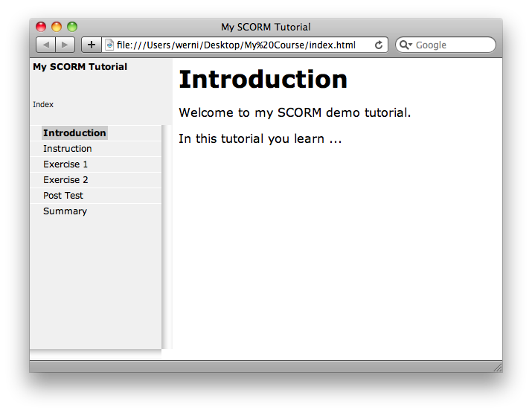Go to Exercise 1 in the sidebar
The width and height of the screenshot is (532, 413).
click(65, 164)
